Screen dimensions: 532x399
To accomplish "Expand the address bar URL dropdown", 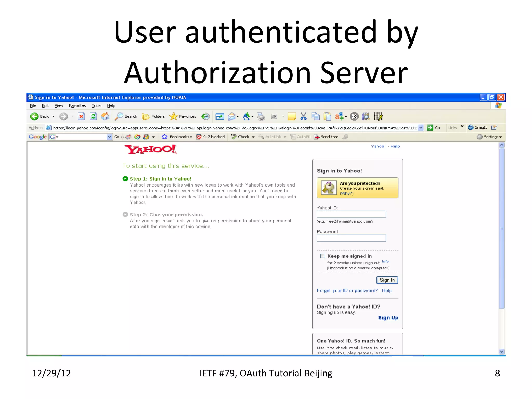I will pos(421,128).
